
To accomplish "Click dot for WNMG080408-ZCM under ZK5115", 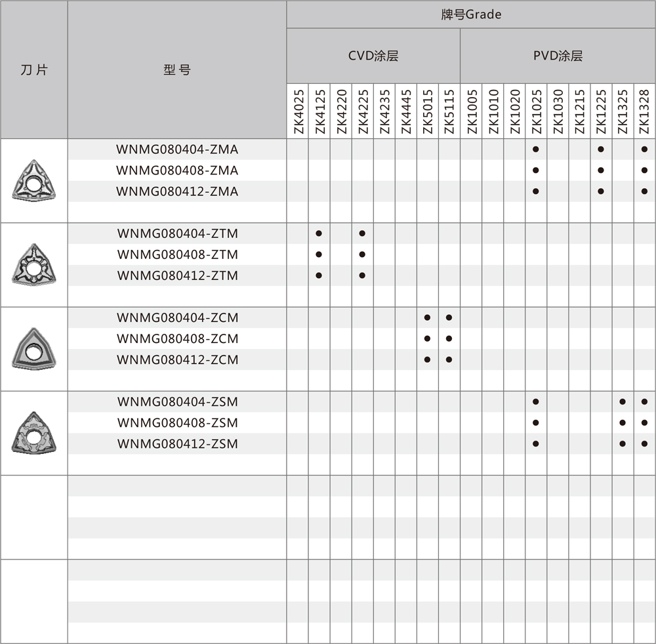I will pyautogui.click(x=449, y=338).
